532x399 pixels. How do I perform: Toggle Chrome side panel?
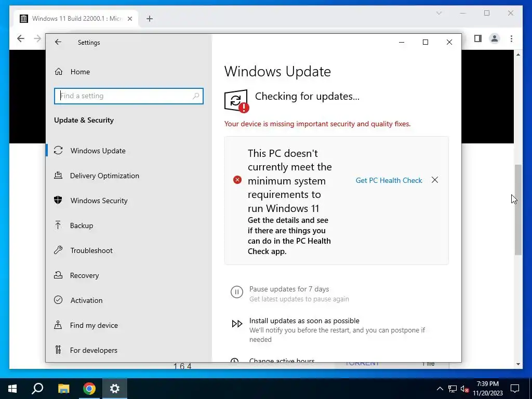478,38
